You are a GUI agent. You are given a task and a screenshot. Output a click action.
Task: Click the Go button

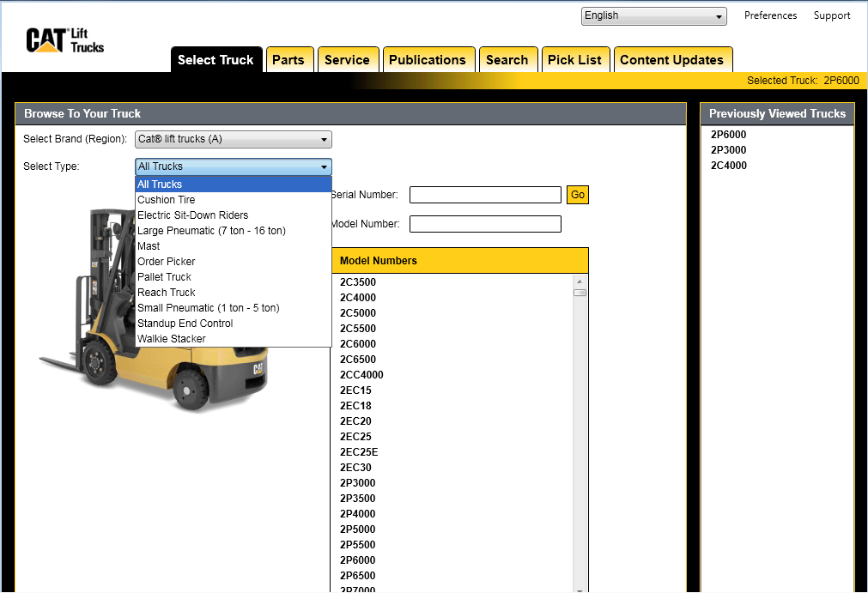(577, 195)
